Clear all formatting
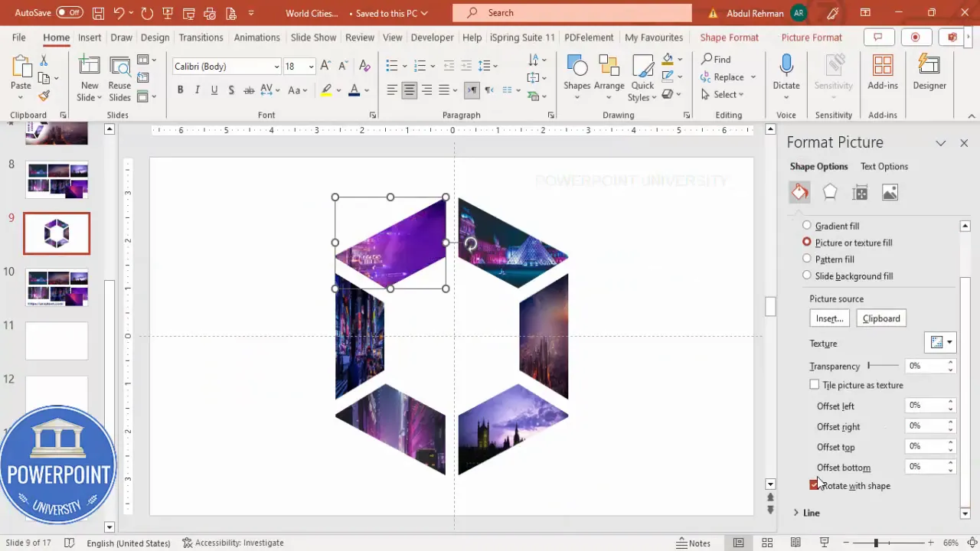The image size is (980, 551). tap(364, 67)
